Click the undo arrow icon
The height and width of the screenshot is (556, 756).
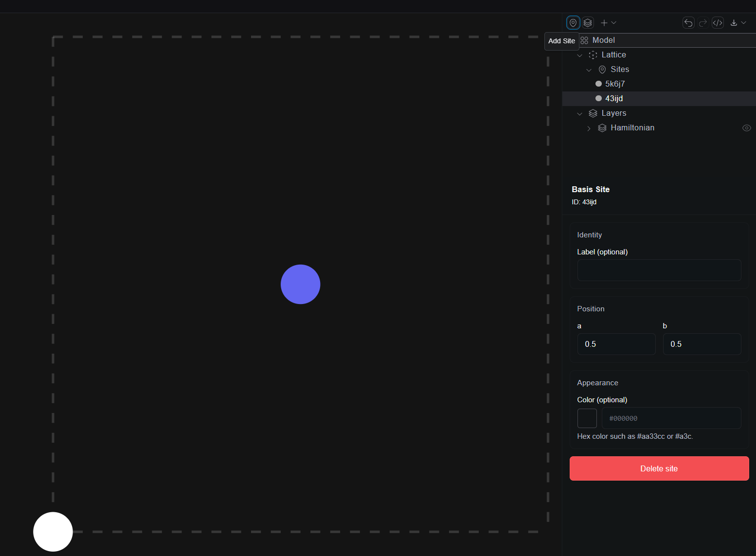tap(688, 23)
